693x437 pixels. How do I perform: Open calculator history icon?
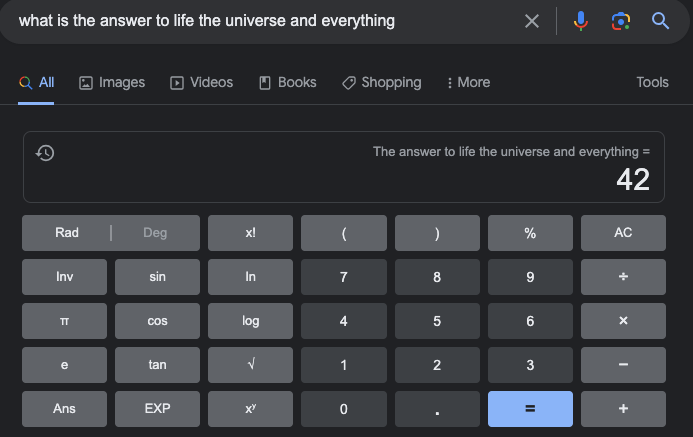tap(45, 153)
